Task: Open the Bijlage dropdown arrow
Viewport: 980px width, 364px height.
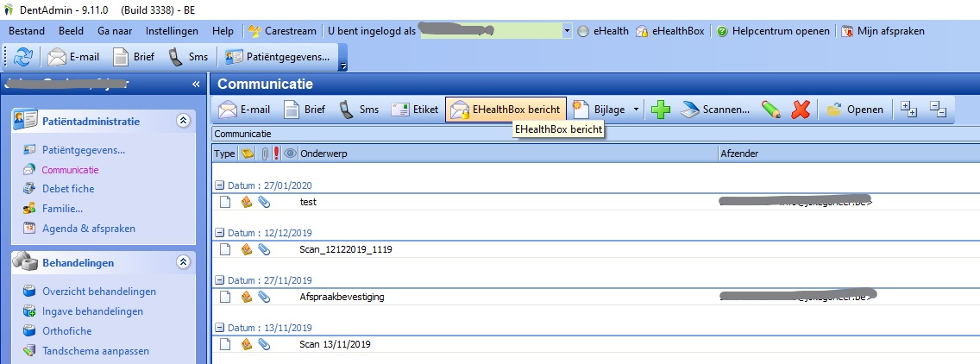Action: pos(637,110)
